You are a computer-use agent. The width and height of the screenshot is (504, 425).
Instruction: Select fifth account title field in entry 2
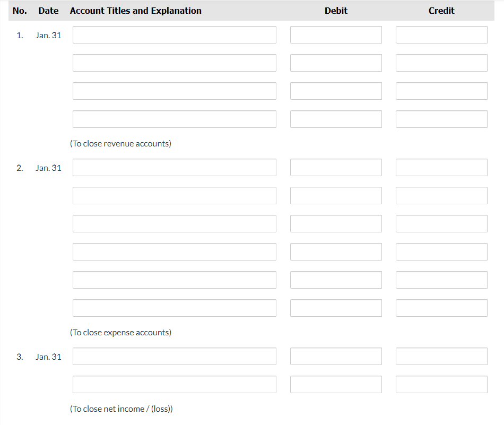(174, 280)
